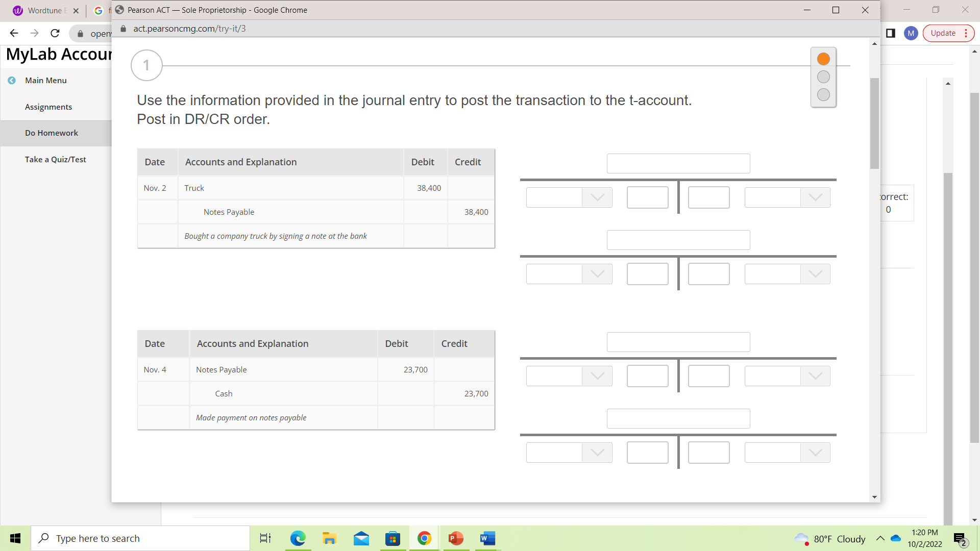Open the "Assignments" sidebar item
Viewport: 980px width, 551px height.
(x=48, y=107)
